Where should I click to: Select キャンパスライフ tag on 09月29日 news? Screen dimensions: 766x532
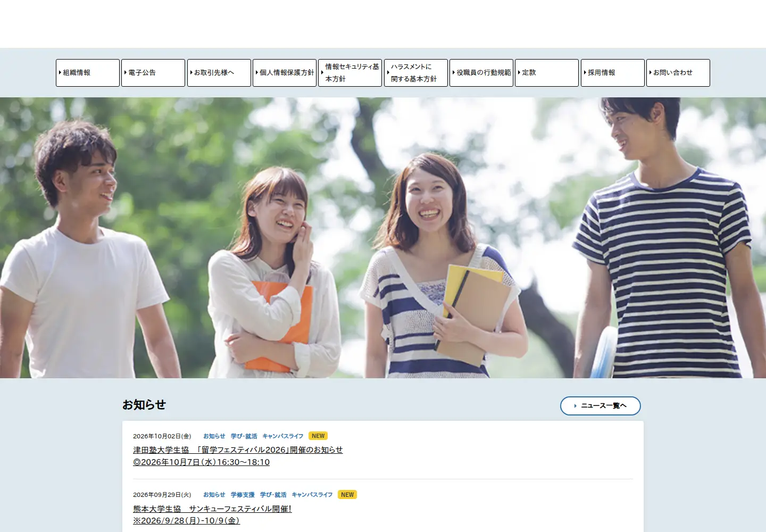coord(312,495)
